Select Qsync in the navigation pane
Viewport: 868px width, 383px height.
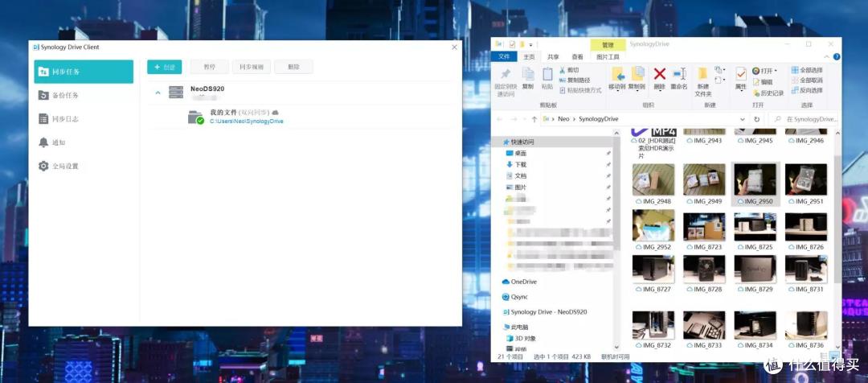[x=515, y=297]
